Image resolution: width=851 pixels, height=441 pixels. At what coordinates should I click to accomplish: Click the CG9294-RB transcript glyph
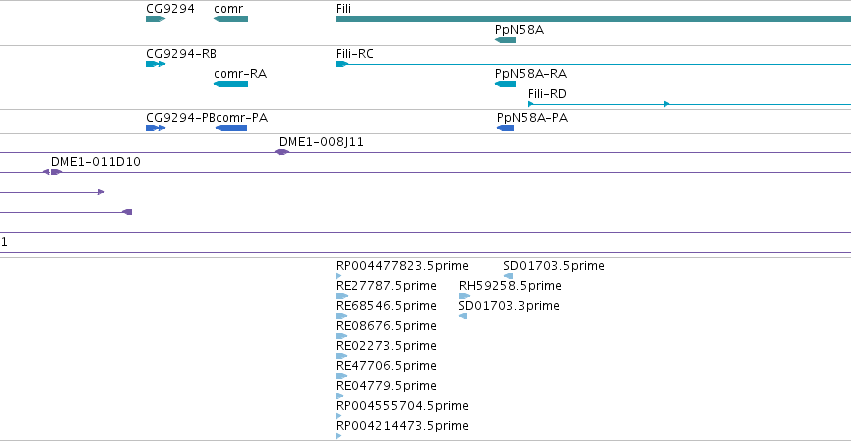point(155,64)
